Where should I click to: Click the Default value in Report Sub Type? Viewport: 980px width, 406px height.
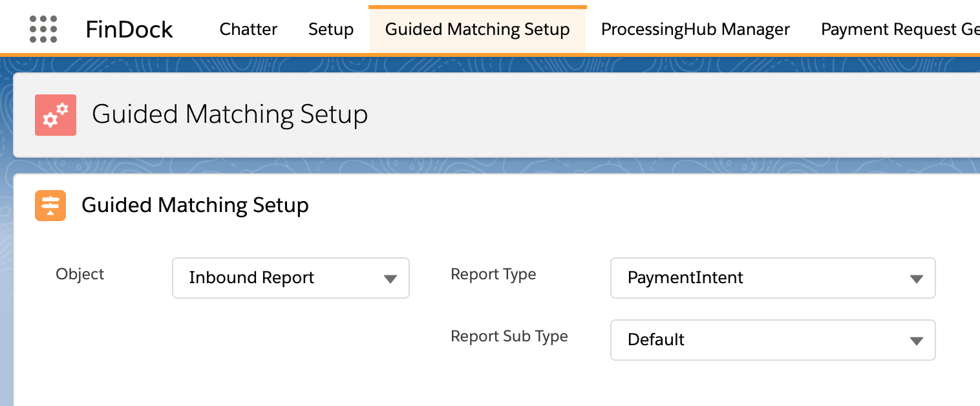tap(655, 339)
